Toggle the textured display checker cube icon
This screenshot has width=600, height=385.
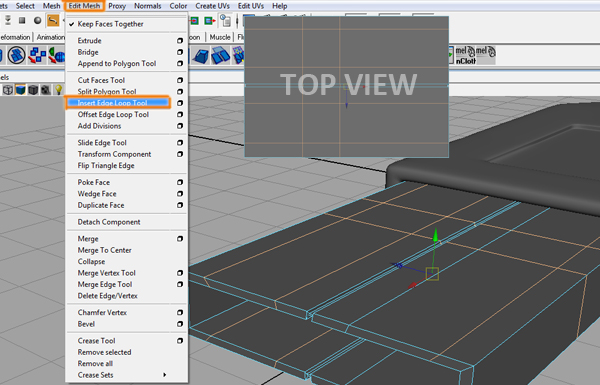coord(46,90)
